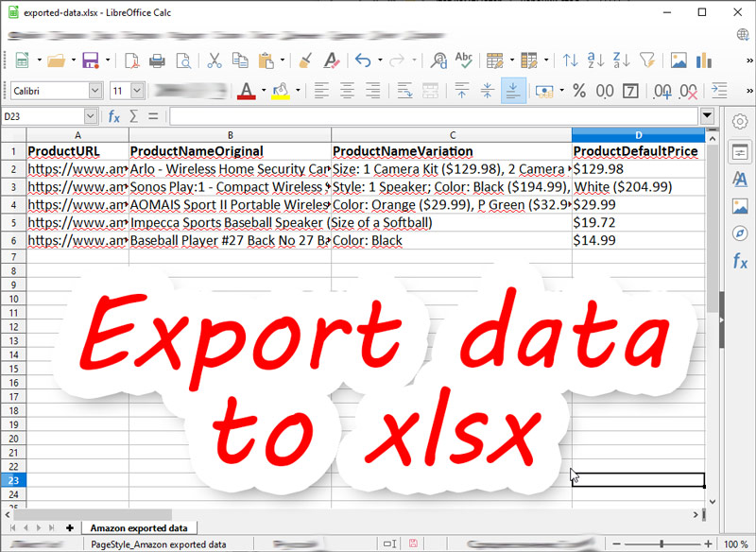Toggle Merge and Center Cells
The height and width of the screenshot is (552, 756).
[x=430, y=91]
